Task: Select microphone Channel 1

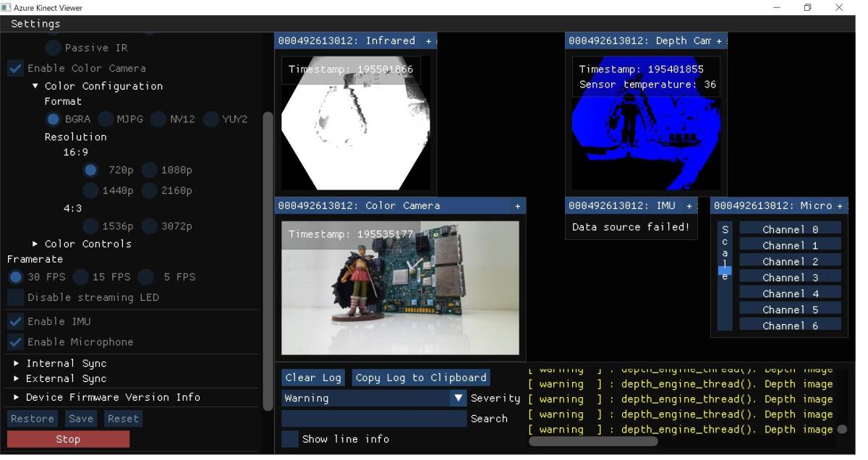Action: [790, 245]
